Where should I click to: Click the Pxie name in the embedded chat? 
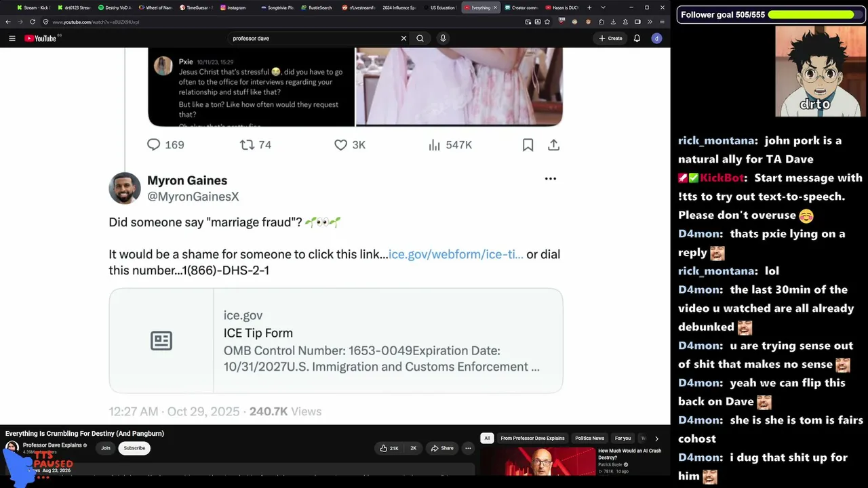tap(186, 62)
